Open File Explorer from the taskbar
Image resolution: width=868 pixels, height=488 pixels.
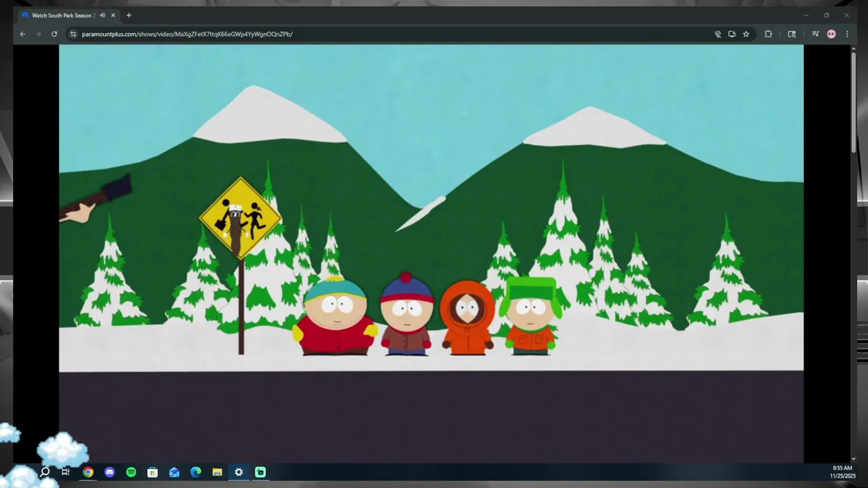click(217, 472)
